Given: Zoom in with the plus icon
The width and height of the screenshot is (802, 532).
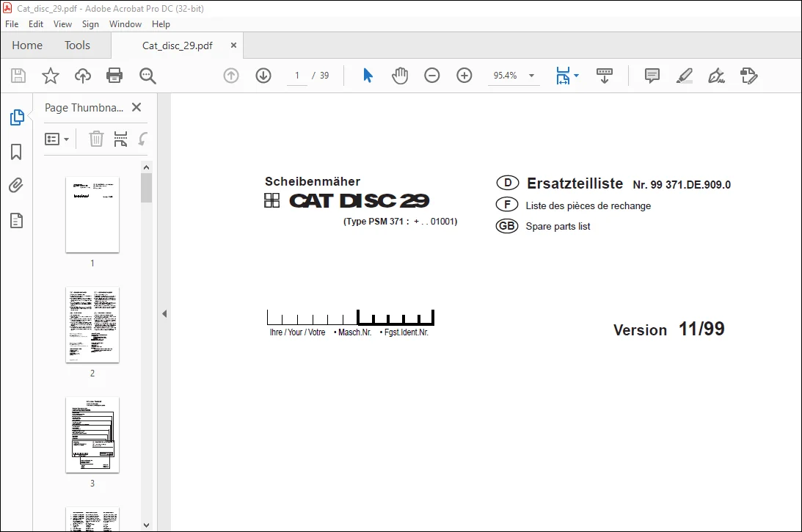Looking at the screenshot, I should coord(464,76).
